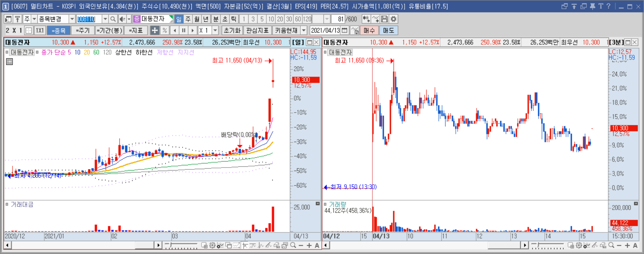Click the chart-order tool icon beside date

pos(355,30)
